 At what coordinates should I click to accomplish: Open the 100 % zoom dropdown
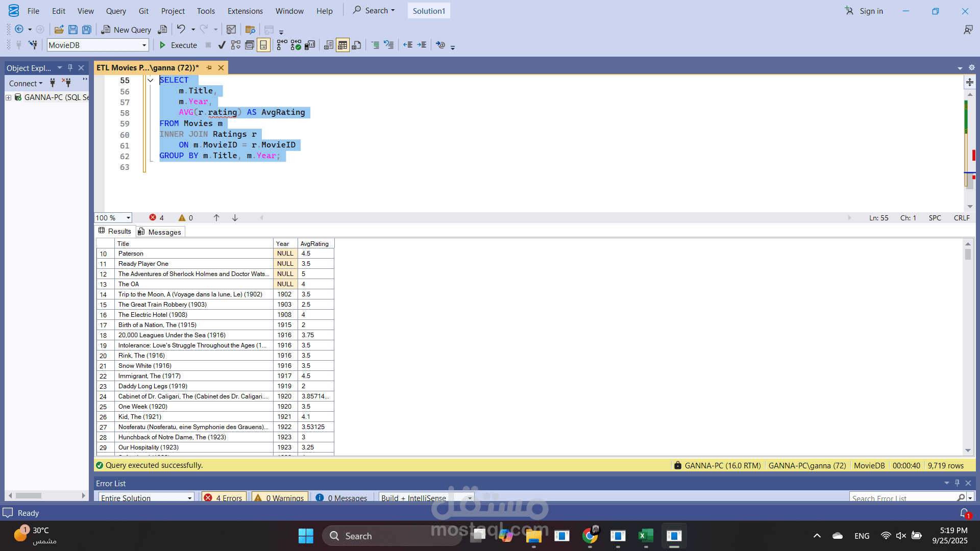point(128,218)
